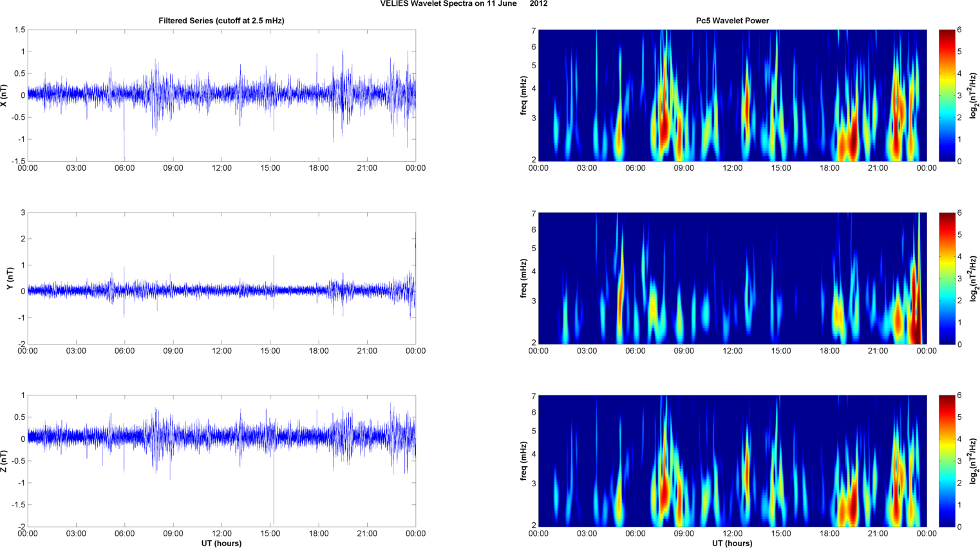Click the bottom Z-component wavelet spectrogram
The width and height of the screenshot is (980, 548).
(732, 461)
